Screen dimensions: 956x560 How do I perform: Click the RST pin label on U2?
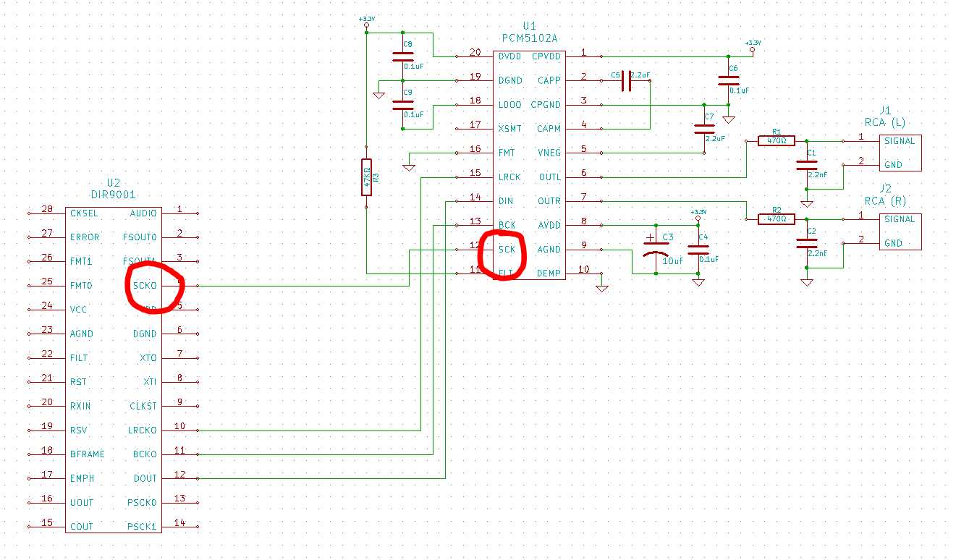click(79, 382)
